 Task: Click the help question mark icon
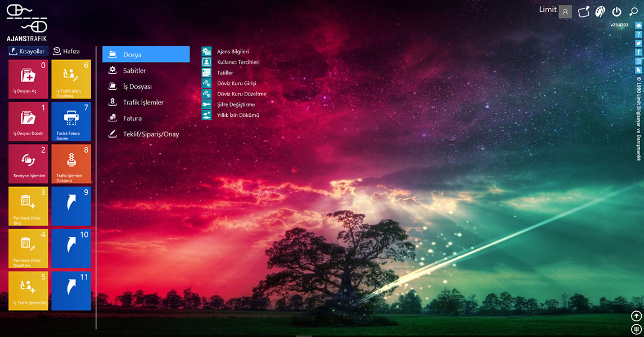click(x=638, y=34)
